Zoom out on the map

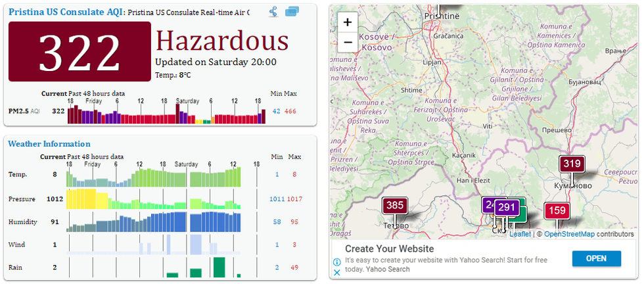348,42
